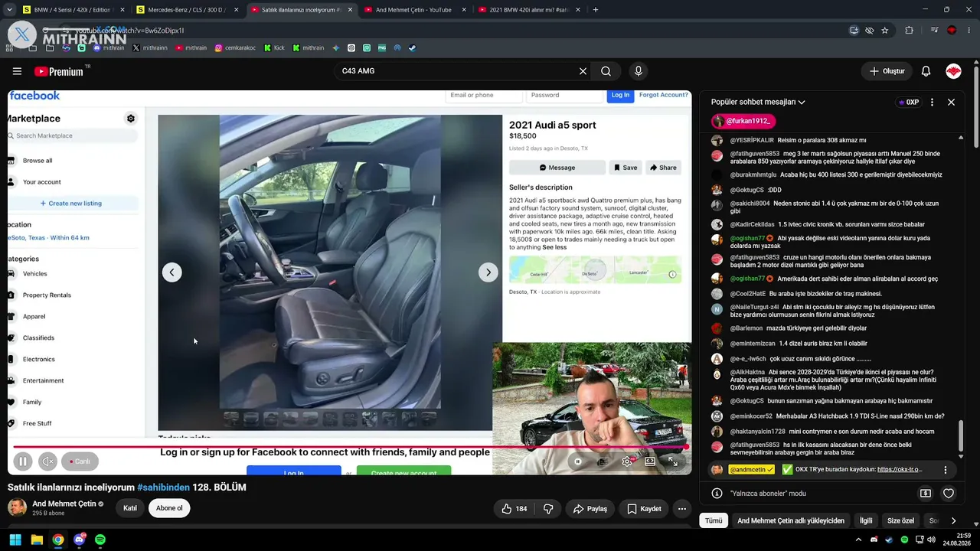
Task: Open a new browser tab
Action: [x=596, y=10]
